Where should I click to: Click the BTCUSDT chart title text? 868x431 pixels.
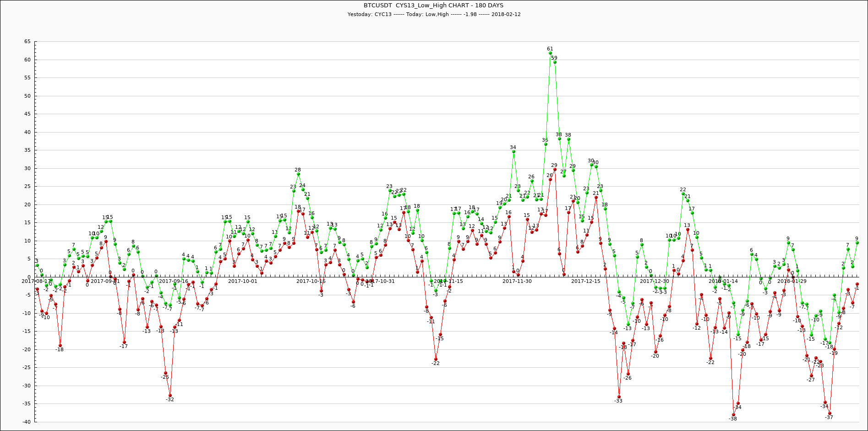(433, 6)
